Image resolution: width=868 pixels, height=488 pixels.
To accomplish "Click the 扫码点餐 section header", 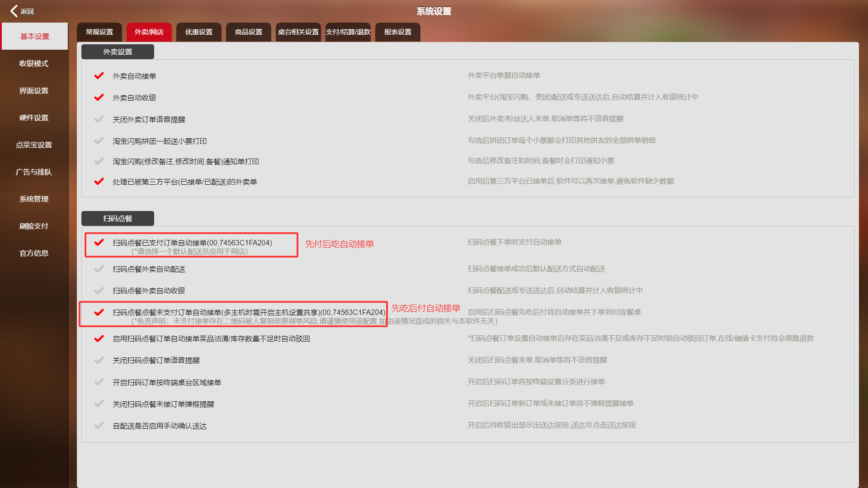I will [x=118, y=218].
